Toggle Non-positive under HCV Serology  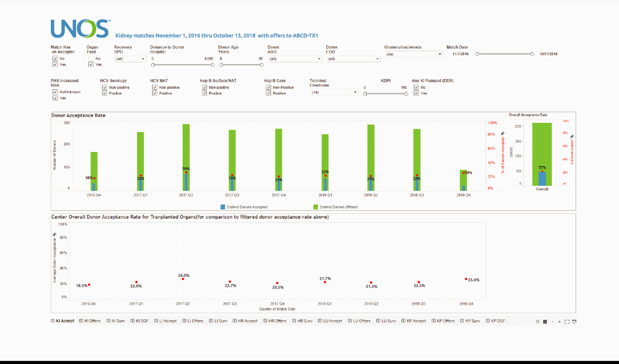105,87
